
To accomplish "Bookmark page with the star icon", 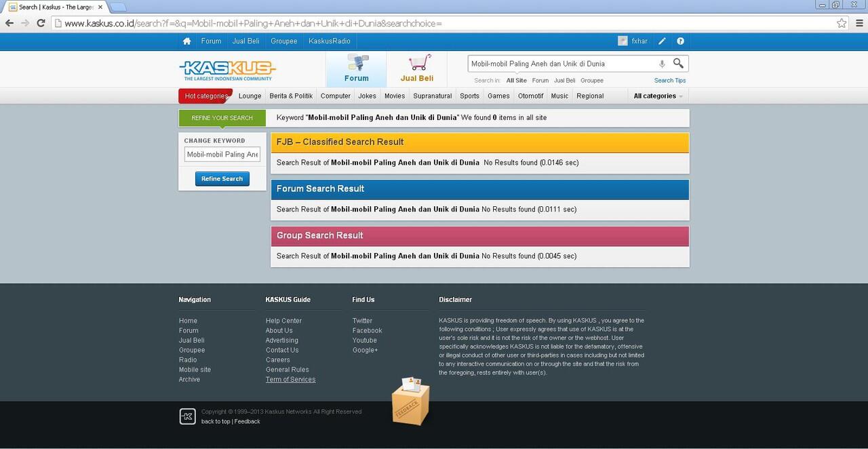I will tap(842, 23).
